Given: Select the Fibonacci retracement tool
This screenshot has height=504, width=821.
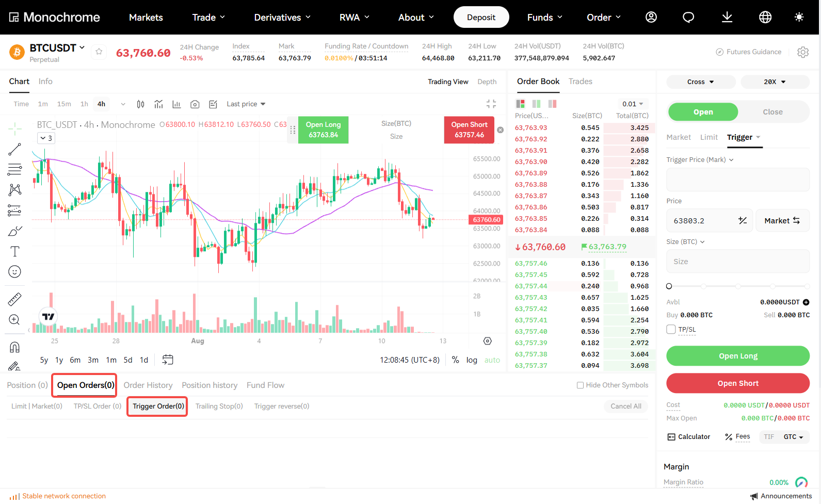Looking at the screenshot, I should 14,169.
